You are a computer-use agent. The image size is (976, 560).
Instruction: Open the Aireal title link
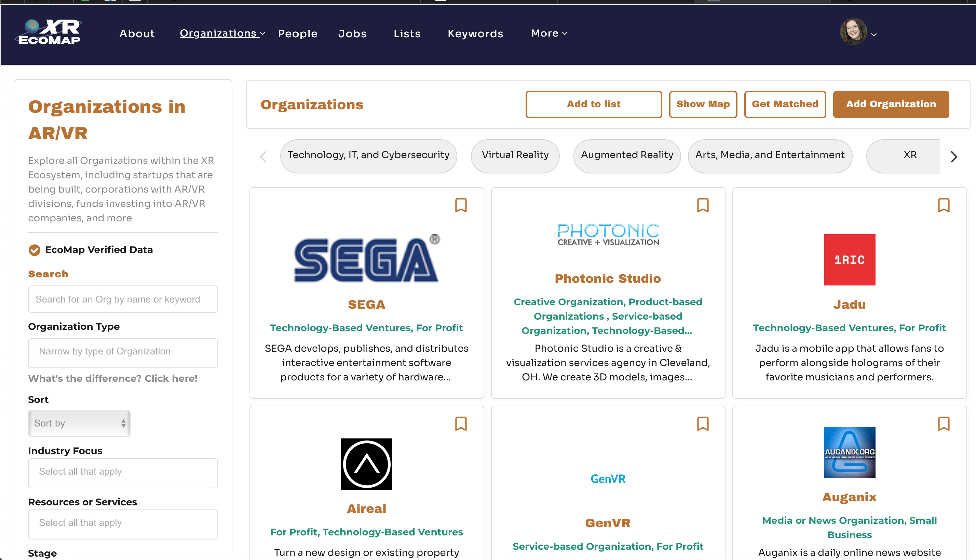pyautogui.click(x=366, y=508)
